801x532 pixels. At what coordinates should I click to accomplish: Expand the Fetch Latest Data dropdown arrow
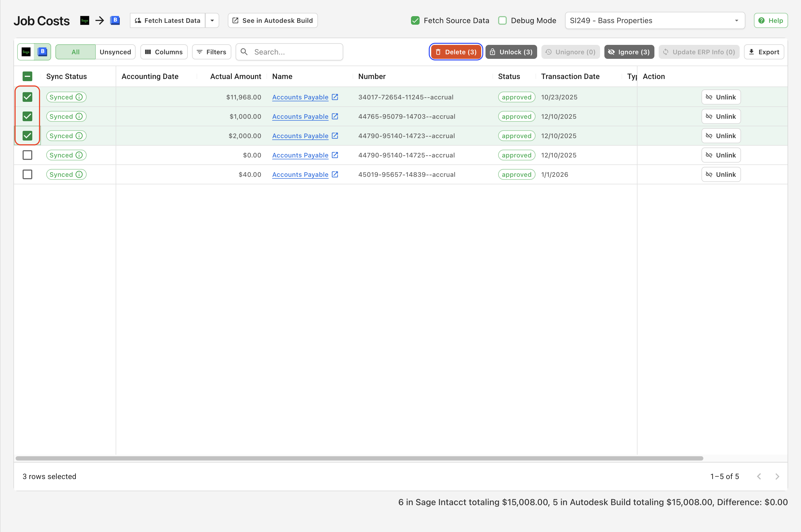[212, 21]
